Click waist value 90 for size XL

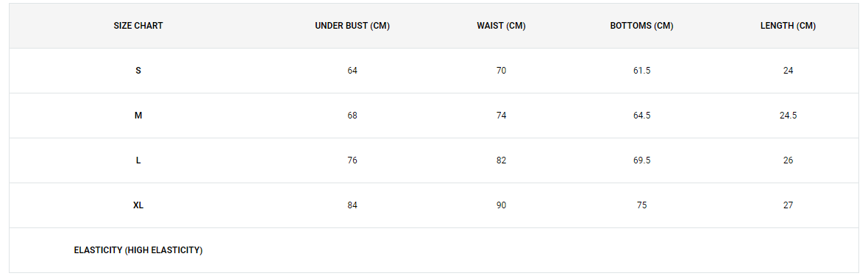tap(501, 205)
